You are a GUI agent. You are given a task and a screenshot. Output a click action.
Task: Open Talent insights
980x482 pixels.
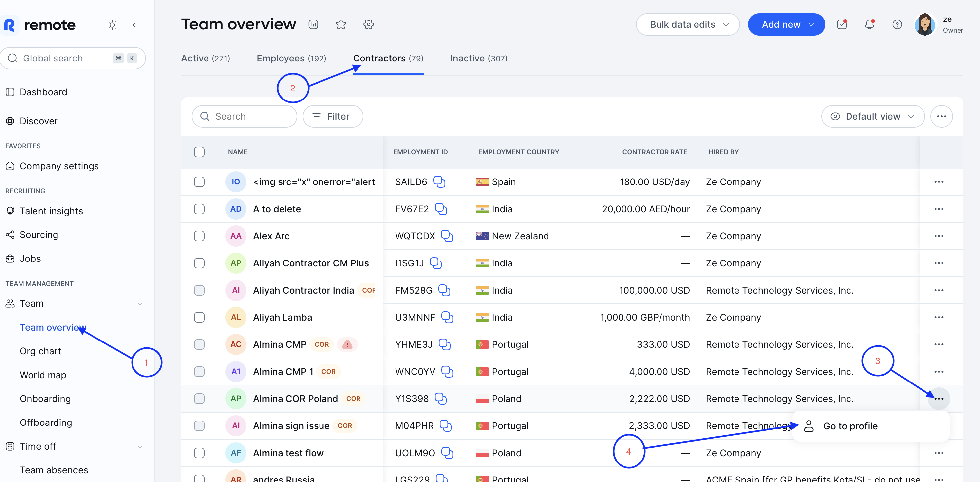point(51,211)
